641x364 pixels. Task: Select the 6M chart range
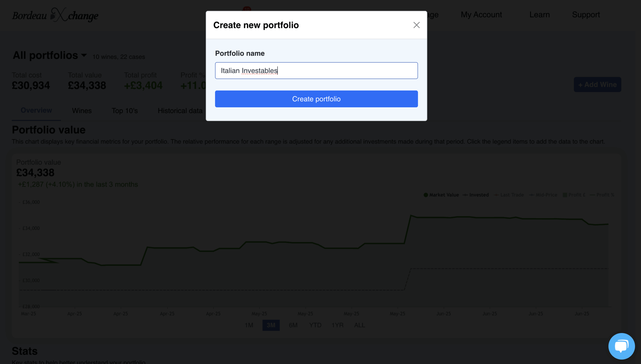pos(293,325)
